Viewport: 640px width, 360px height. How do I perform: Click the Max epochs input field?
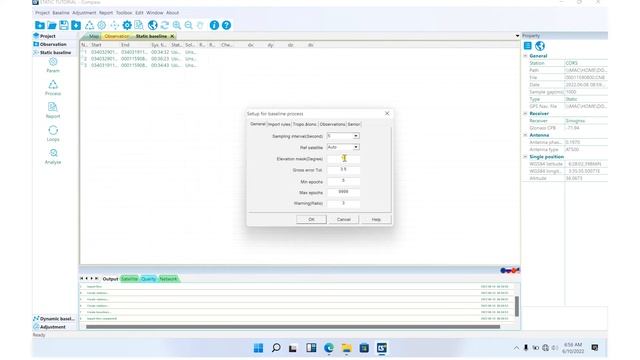pos(343,192)
